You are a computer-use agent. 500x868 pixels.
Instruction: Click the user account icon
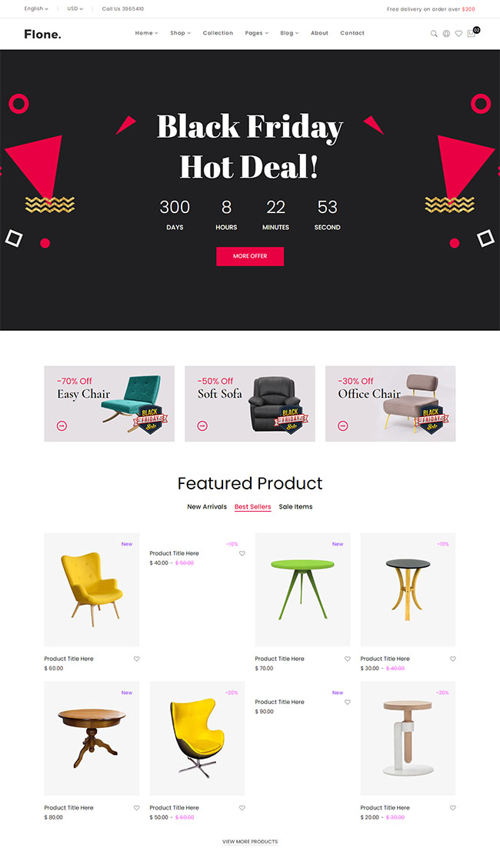click(446, 34)
